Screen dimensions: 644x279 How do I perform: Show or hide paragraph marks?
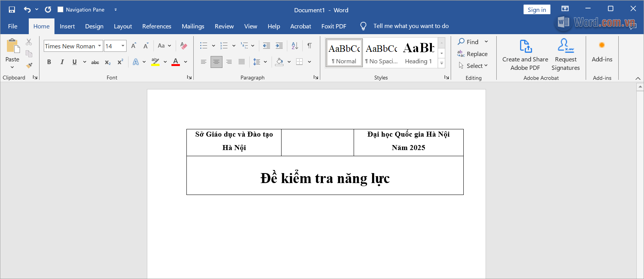click(x=309, y=46)
